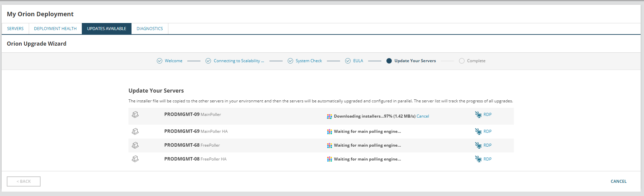
Task: Click RDP computer icon for PRODMGMT-09
Action: [x=478, y=115]
